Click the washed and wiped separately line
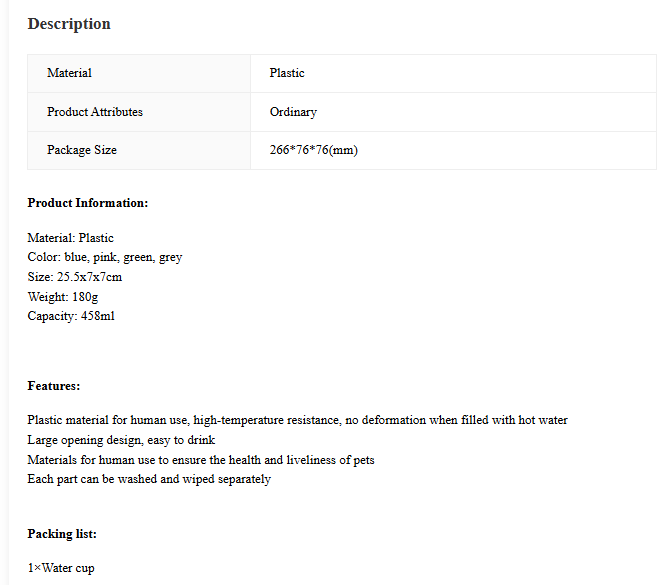 point(149,479)
